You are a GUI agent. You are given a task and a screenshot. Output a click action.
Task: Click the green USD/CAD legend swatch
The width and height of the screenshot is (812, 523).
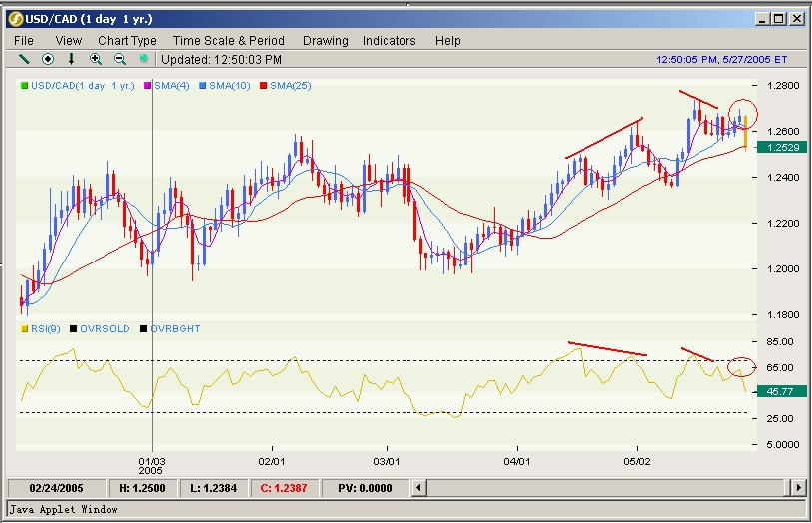tap(24, 86)
